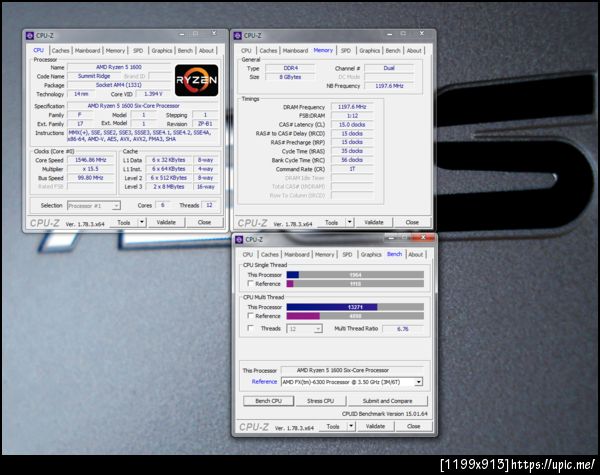Click the Stress CPU button
This screenshot has height=475, width=600.
[x=320, y=401]
